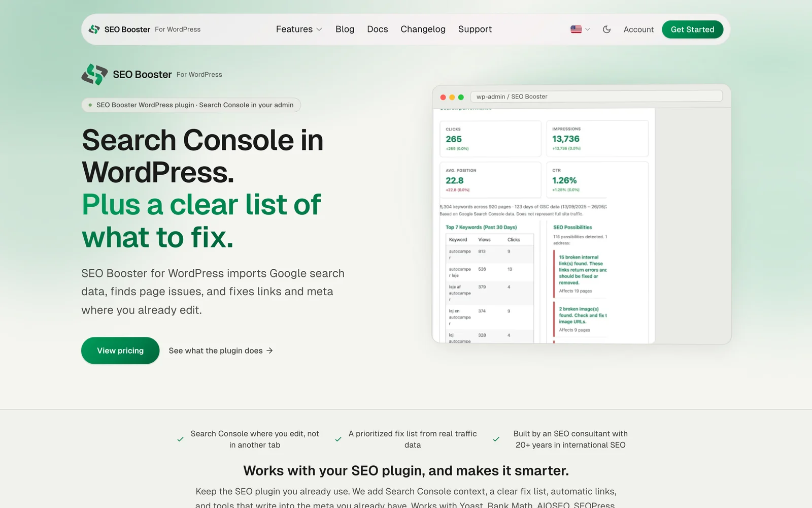
Task: Click the arrow after See what the plugin does
Action: tap(269, 351)
